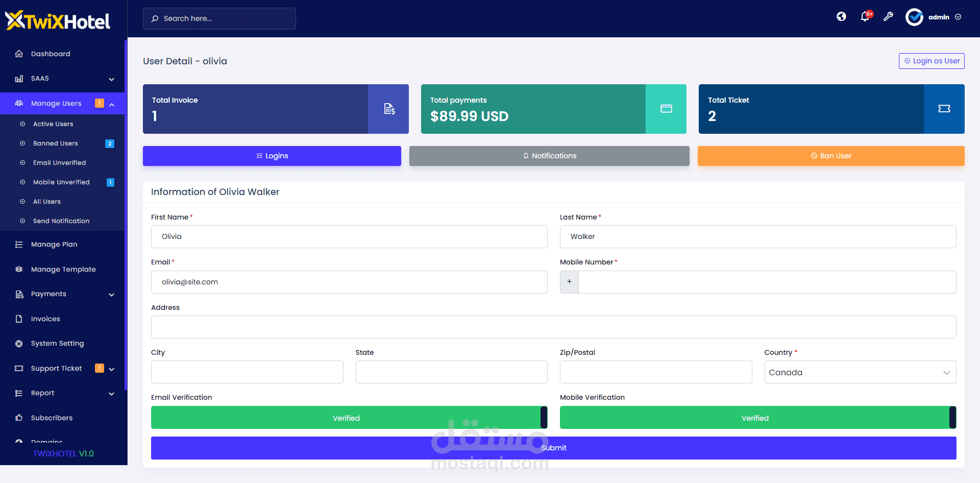Collapse the Manage Users chevron
Image resolution: width=980 pixels, height=483 pixels.
[x=112, y=104]
